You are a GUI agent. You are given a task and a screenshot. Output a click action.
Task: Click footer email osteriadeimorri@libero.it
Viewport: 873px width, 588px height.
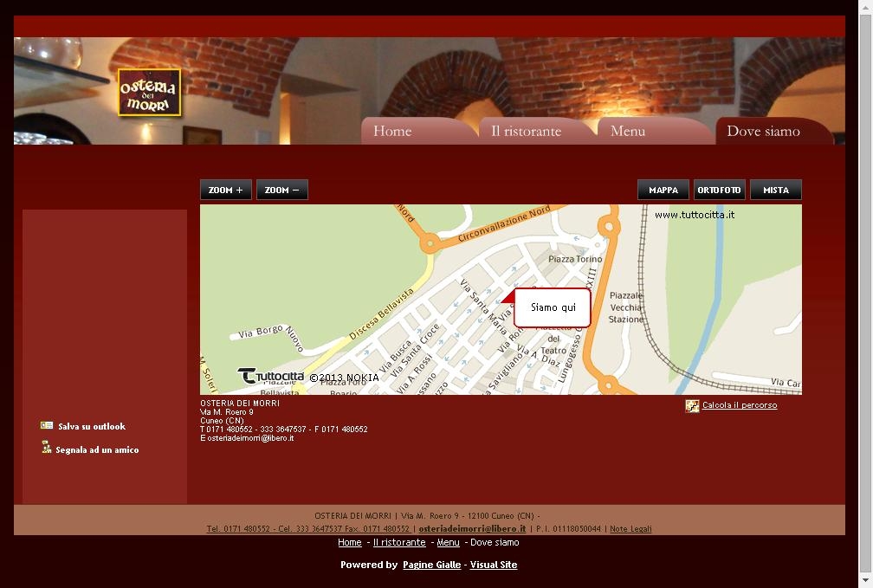click(x=472, y=528)
